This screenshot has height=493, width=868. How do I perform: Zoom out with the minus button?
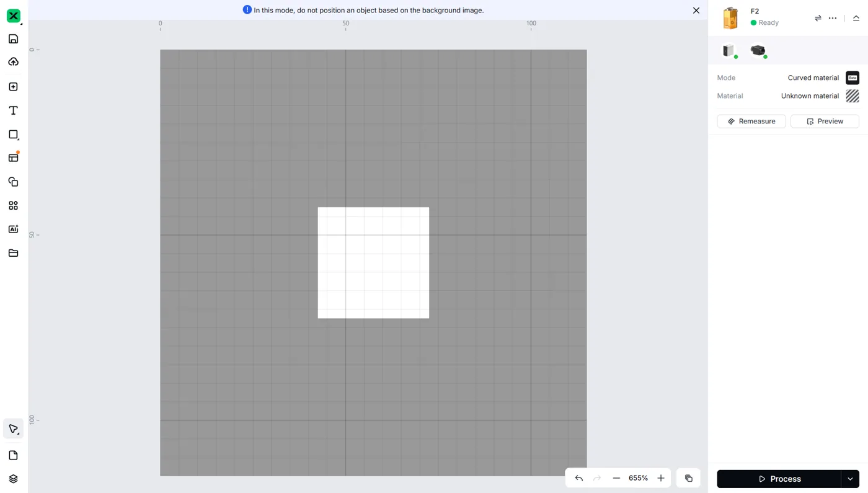[x=616, y=478]
